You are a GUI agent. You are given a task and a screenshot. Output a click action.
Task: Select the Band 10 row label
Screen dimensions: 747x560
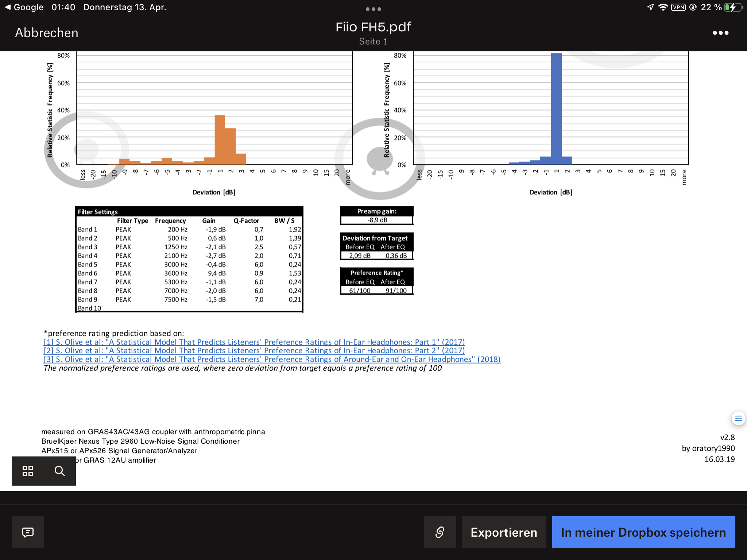point(89,308)
